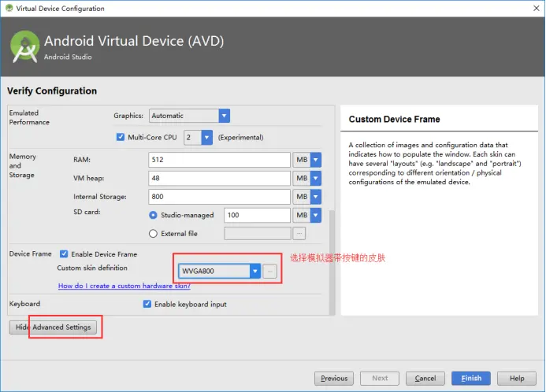Click the disabled Next button
Viewport: 546px width, 392px height.
click(380, 378)
